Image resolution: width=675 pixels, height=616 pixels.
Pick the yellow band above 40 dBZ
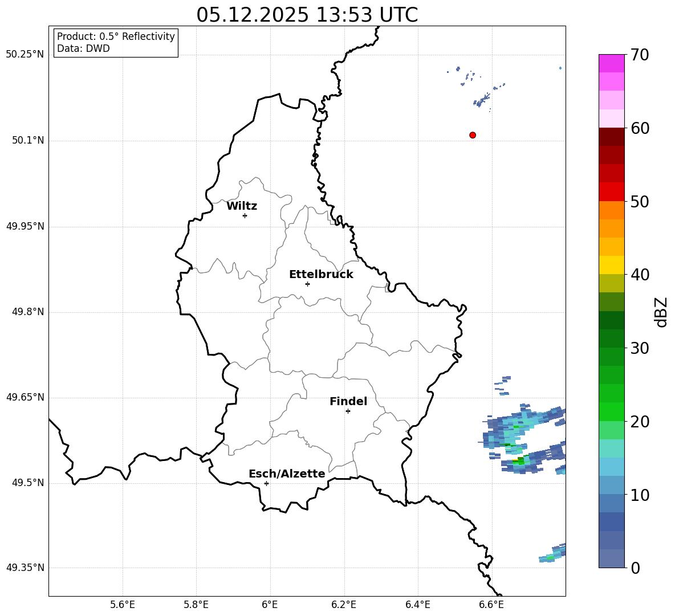tap(611, 265)
